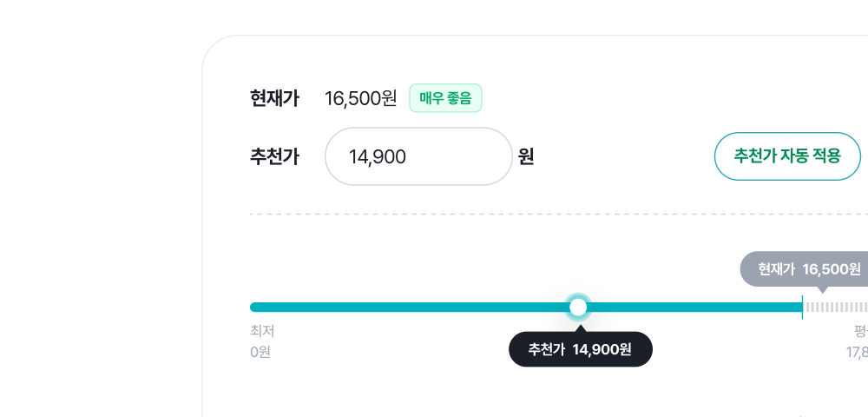The height and width of the screenshot is (417, 868).
Task: Click the gray 현재가 16,500원 tooltip
Action: [x=806, y=268]
